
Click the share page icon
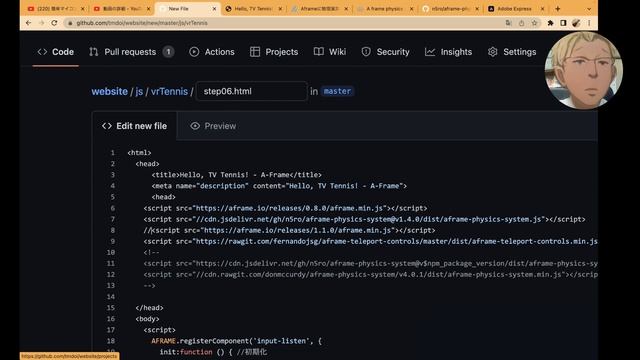[521, 23]
